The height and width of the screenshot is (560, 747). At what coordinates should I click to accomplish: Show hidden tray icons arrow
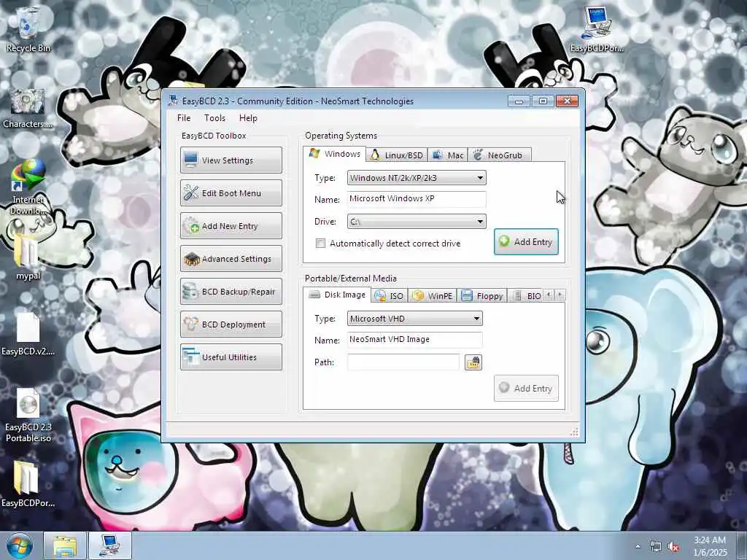638,547
